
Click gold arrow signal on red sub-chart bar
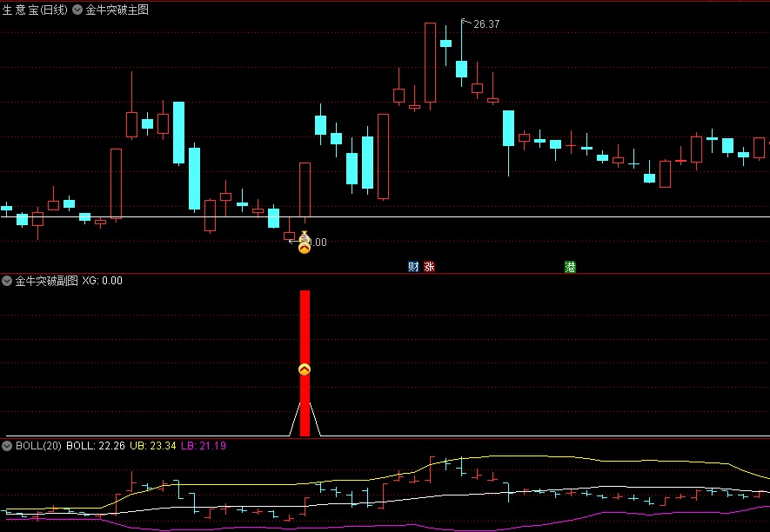(x=305, y=369)
